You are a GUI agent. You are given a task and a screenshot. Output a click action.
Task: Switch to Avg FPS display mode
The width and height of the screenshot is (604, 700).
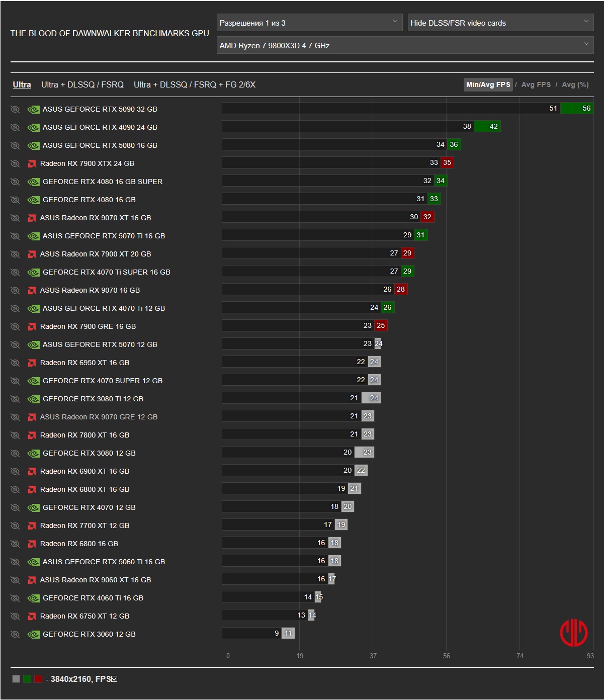[536, 84]
